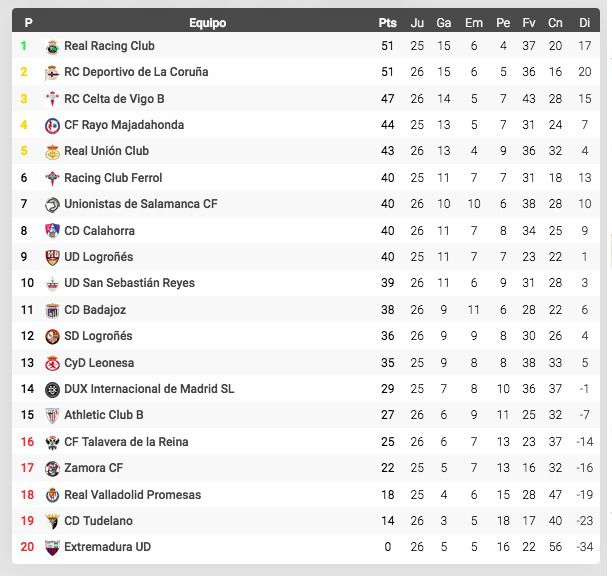Viewport: 612px width, 576px height.
Task: Select the RC Celta de Vigo B badge
Action: tap(52, 99)
